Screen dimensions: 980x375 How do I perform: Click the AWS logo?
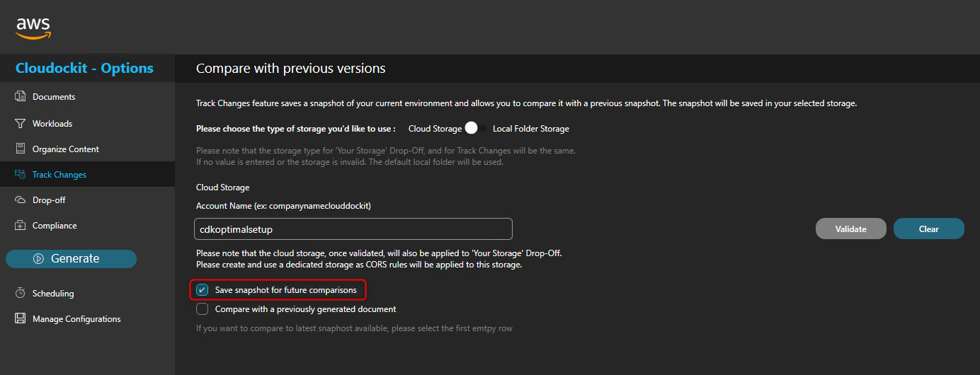click(33, 28)
